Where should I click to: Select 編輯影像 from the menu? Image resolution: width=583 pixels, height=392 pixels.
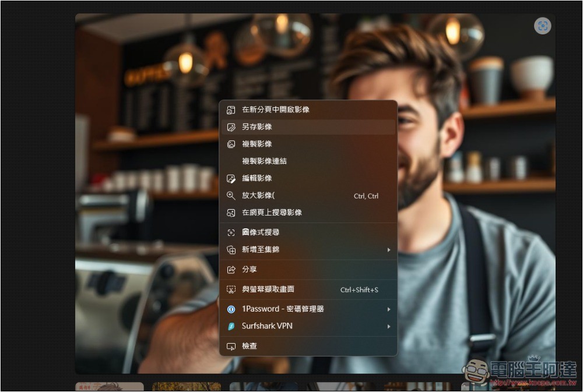[308, 178]
